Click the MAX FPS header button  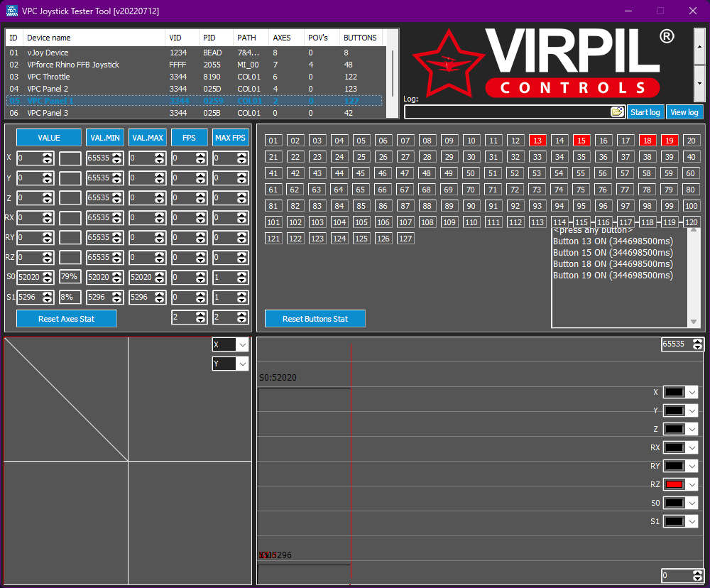click(230, 138)
